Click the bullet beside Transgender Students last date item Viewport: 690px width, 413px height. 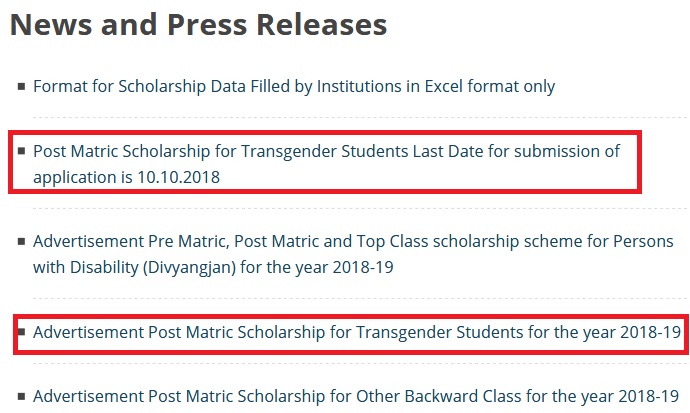(x=21, y=151)
